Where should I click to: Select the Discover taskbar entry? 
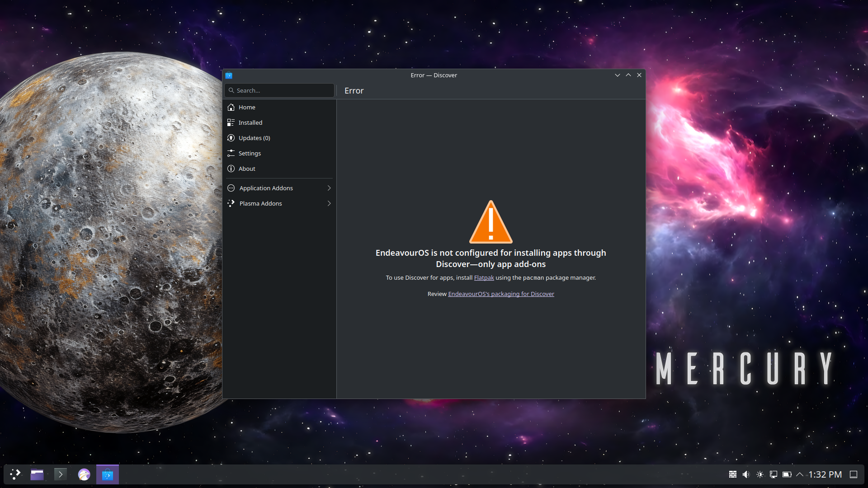(108, 474)
